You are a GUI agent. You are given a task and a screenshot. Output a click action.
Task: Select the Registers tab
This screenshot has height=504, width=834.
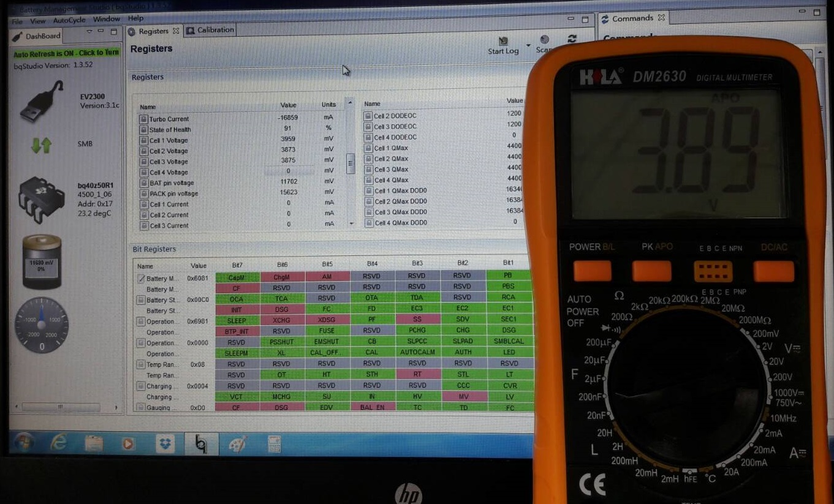click(x=153, y=31)
